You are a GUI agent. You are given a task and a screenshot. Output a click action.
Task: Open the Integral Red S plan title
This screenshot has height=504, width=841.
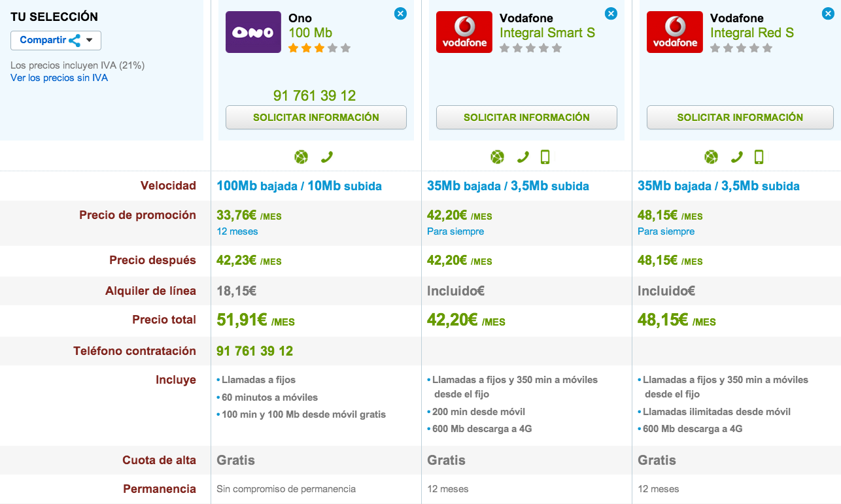coord(752,33)
